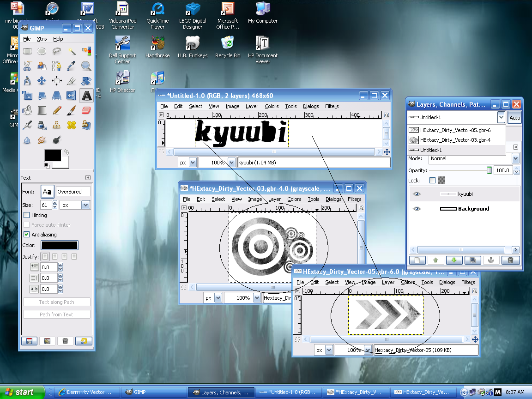Delete layer using the trash icon
Image resolution: width=532 pixels, height=399 pixels.
[x=510, y=260]
